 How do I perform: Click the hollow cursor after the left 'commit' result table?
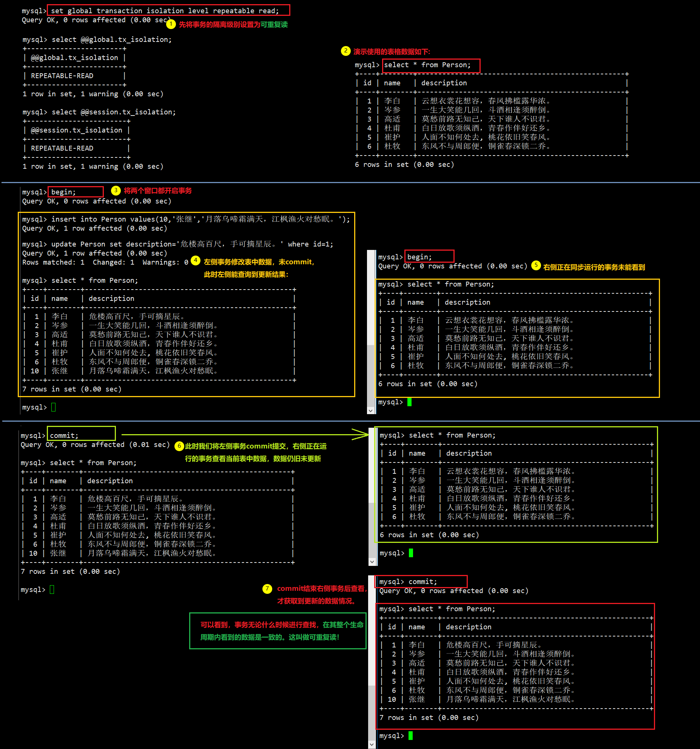pyautogui.click(x=52, y=589)
